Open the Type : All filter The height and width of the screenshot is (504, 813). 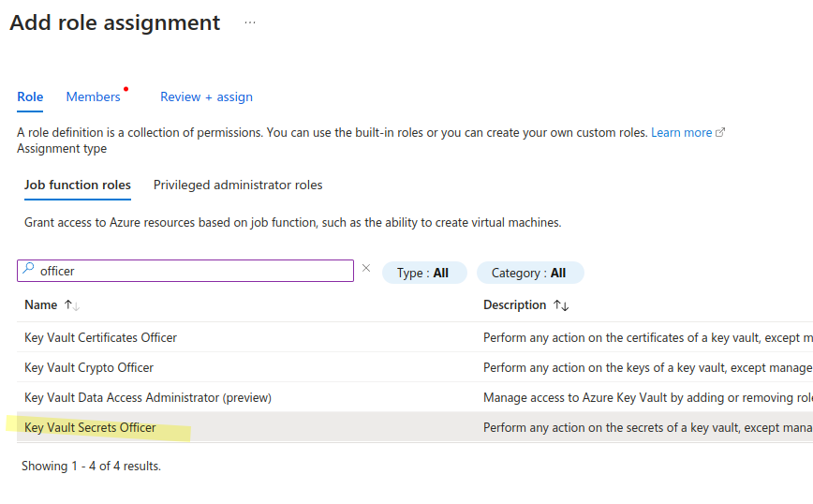click(x=424, y=273)
